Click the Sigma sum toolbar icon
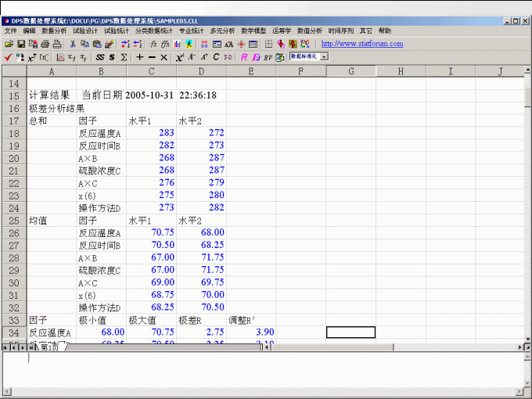Image resolution: width=532 pixels, height=399 pixels. (124, 57)
